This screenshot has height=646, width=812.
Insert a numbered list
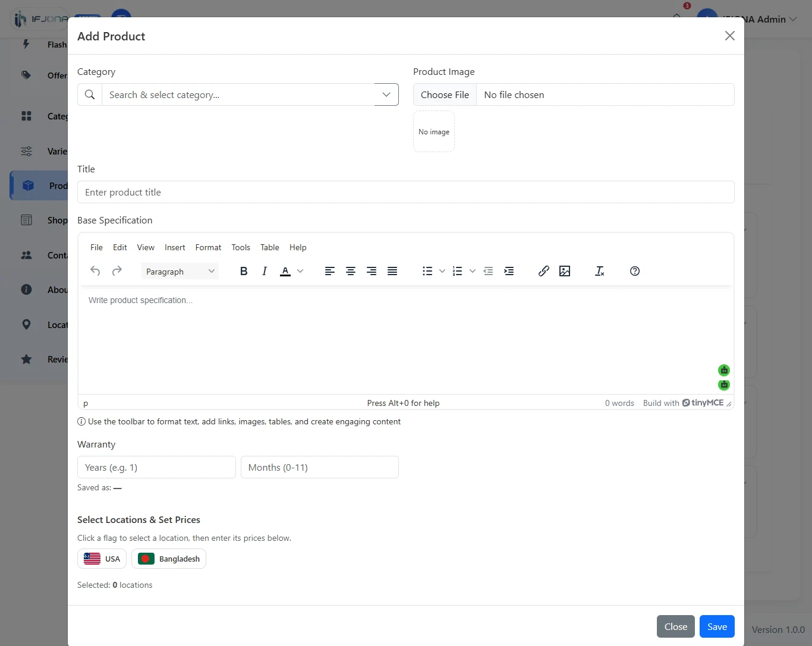[457, 271]
